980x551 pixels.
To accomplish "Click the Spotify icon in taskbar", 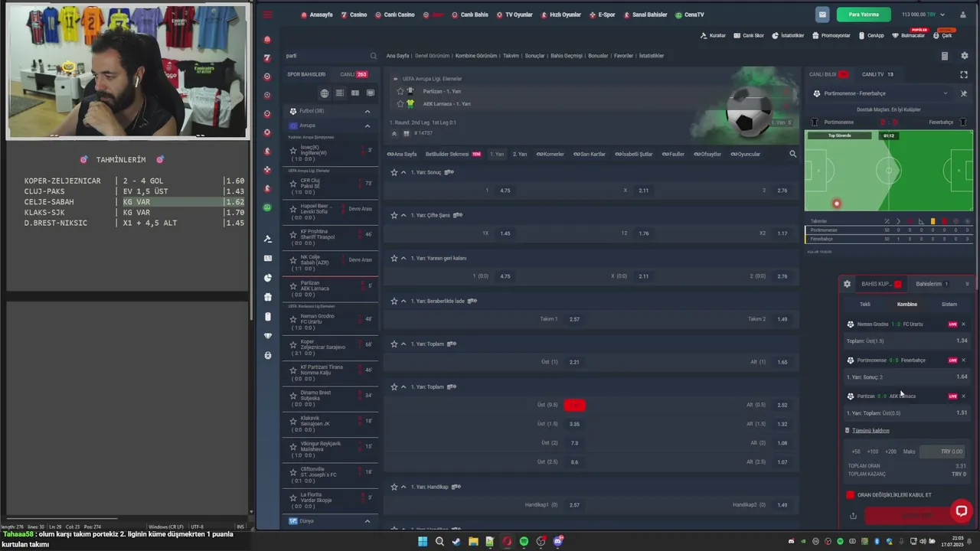I will [524, 542].
